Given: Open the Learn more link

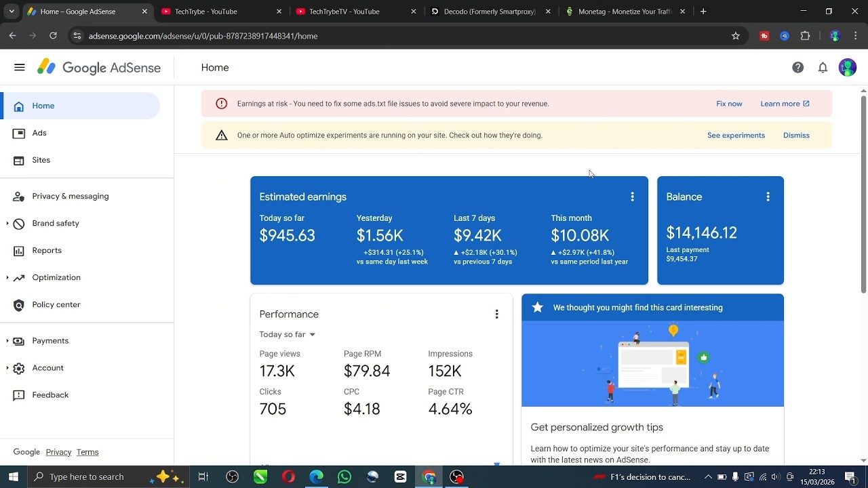Looking at the screenshot, I should pyautogui.click(x=785, y=104).
